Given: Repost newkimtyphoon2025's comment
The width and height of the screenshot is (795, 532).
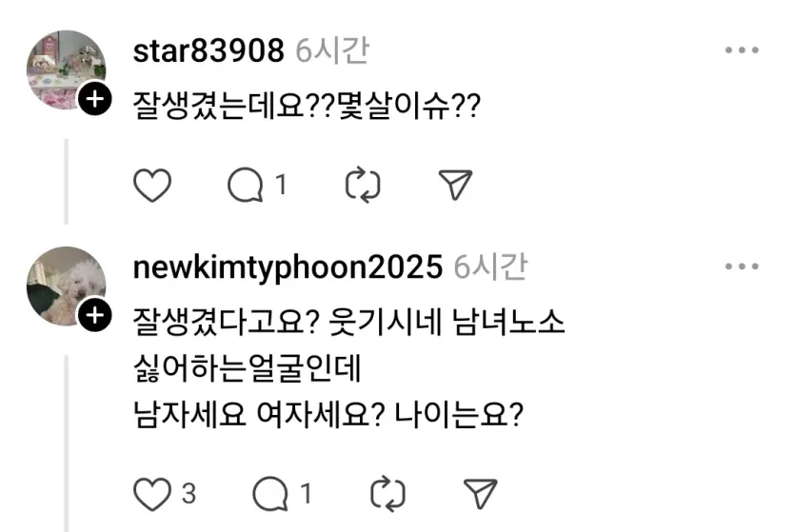Looking at the screenshot, I should [388, 493].
